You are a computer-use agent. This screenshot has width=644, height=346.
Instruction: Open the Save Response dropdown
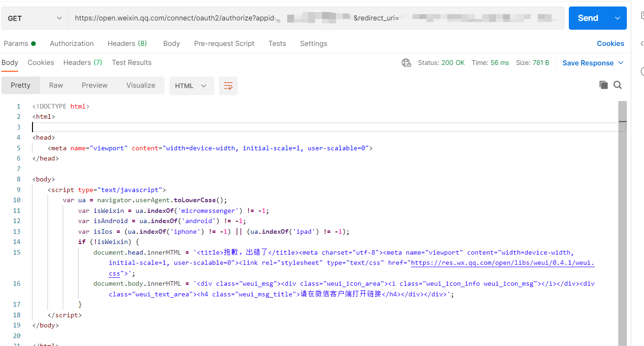pyautogui.click(x=593, y=63)
